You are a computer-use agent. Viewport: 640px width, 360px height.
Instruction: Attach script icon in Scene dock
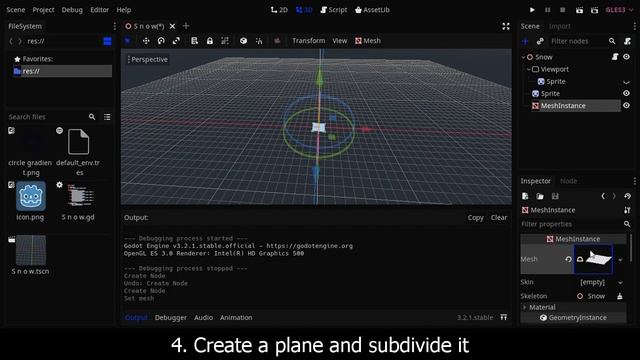[x=627, y=41]
